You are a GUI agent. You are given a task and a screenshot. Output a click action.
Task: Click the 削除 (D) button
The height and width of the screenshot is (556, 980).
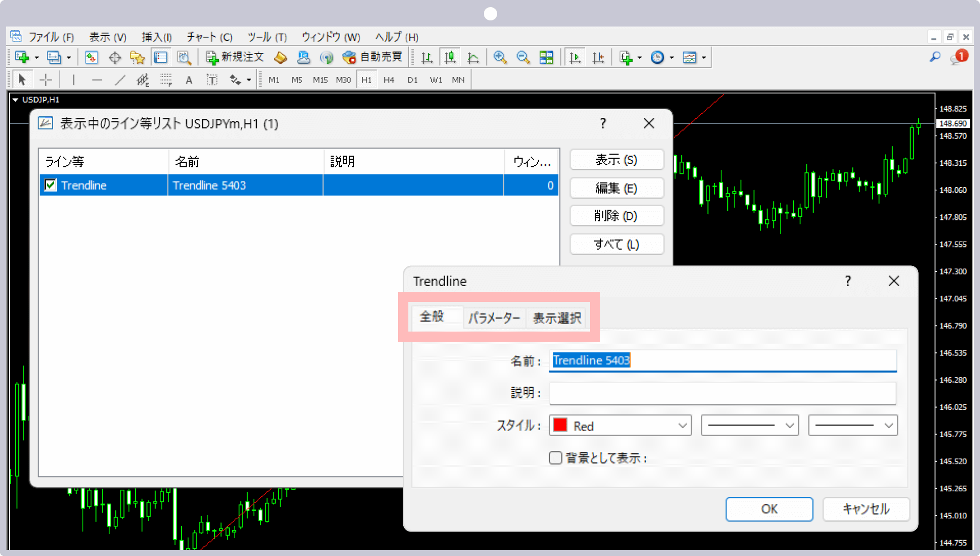pos(617,216)
